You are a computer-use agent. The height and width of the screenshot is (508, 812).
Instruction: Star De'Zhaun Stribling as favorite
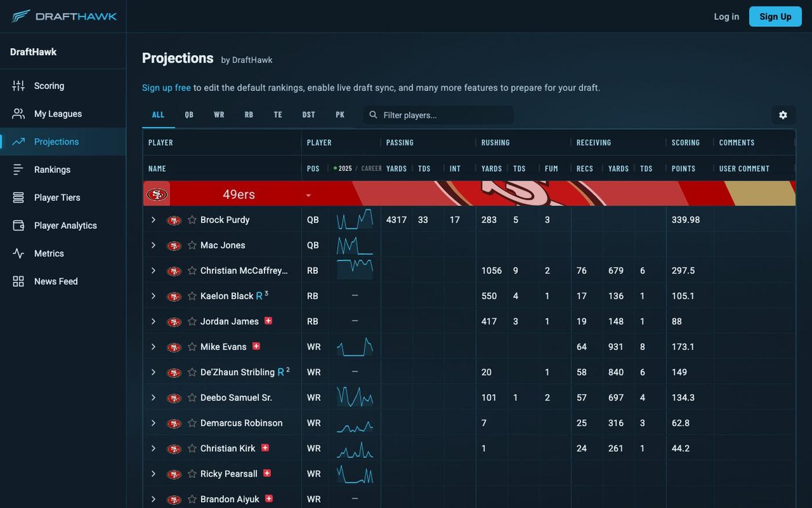192,372
